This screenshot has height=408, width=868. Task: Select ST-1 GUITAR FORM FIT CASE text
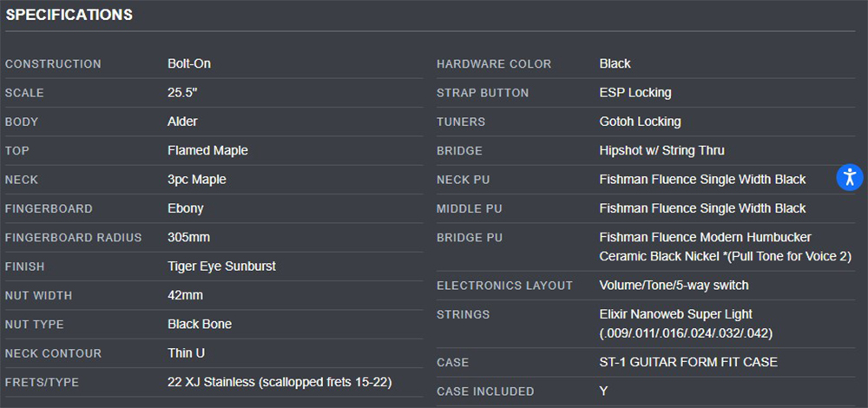coord(688,362)
